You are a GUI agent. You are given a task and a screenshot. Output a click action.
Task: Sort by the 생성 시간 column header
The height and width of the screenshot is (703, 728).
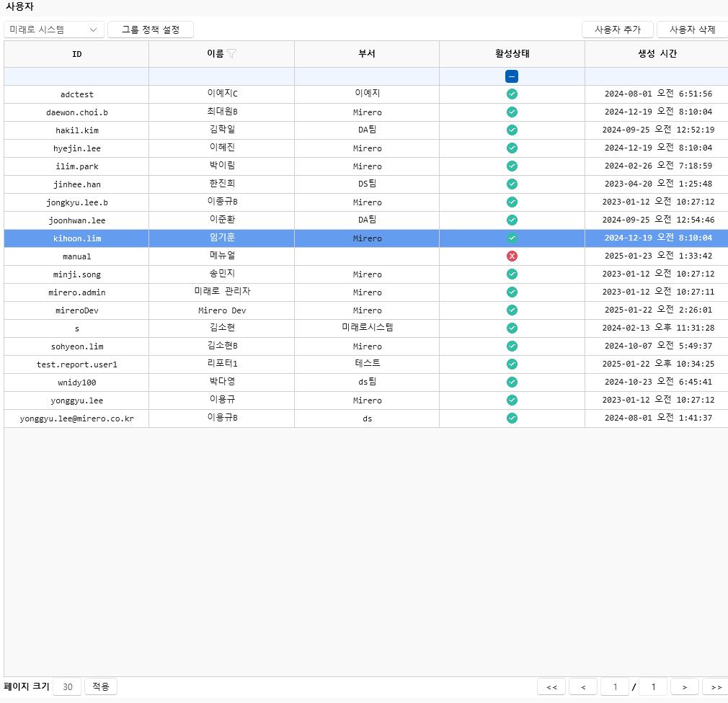coord(657,54)
